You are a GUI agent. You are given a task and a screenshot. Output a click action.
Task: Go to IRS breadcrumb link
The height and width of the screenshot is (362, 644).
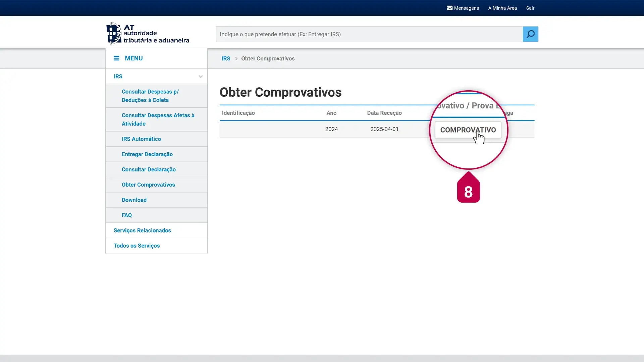pyautogui.click(x=226, y=59)
